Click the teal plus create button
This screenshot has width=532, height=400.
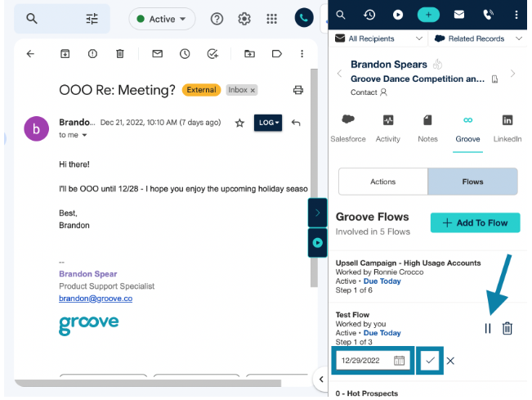pyautogui.click(x=428, y=15)
